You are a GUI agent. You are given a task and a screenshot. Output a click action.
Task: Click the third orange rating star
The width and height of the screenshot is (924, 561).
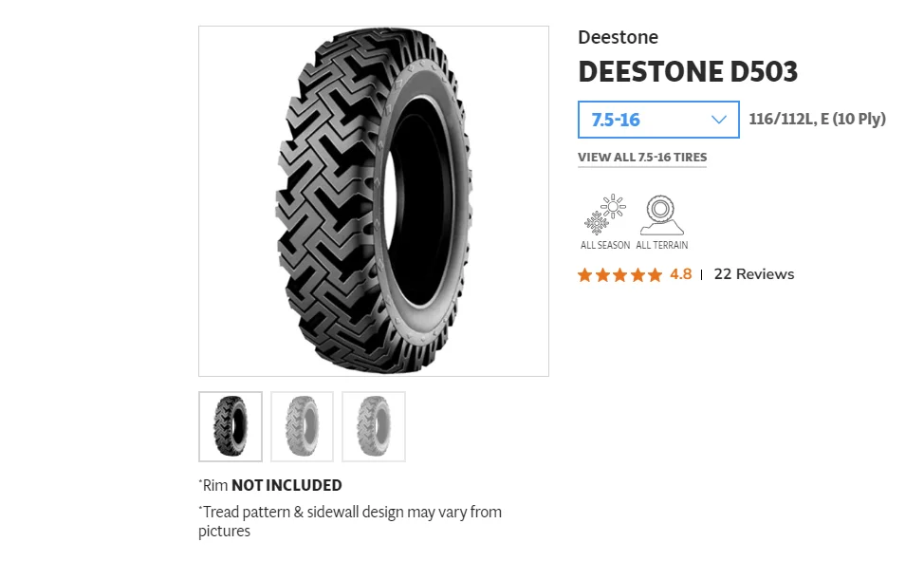[x=619, y=275]
